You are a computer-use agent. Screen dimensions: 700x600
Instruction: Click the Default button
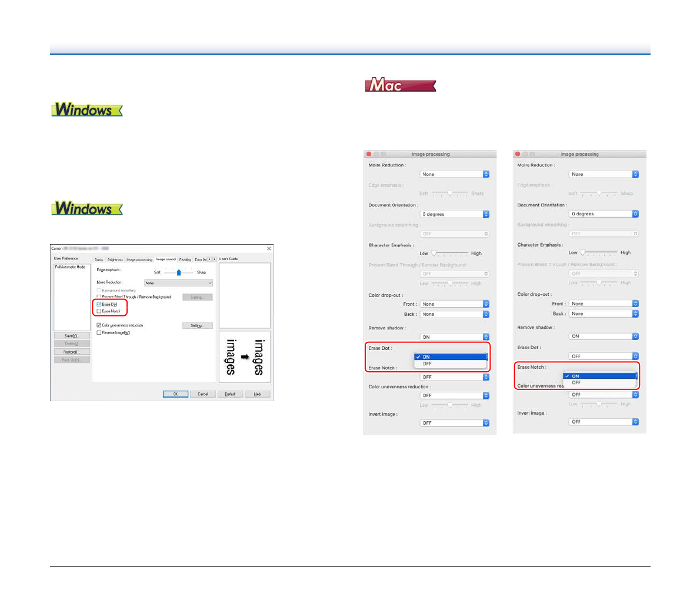[230, 394]
